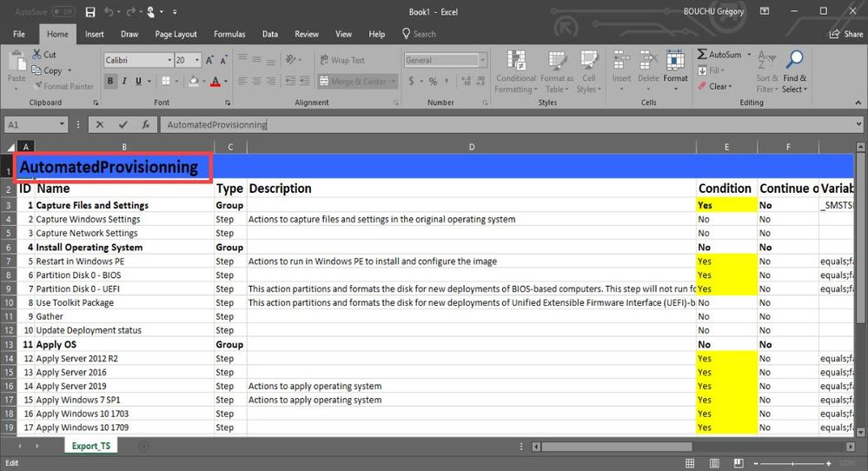Click Delete cells icon

(x=648, y=59)
